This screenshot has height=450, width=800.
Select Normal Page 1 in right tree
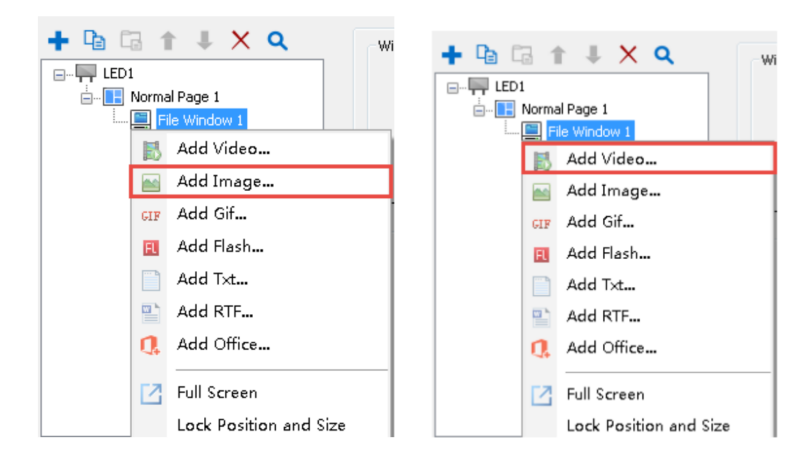(564, 109)
